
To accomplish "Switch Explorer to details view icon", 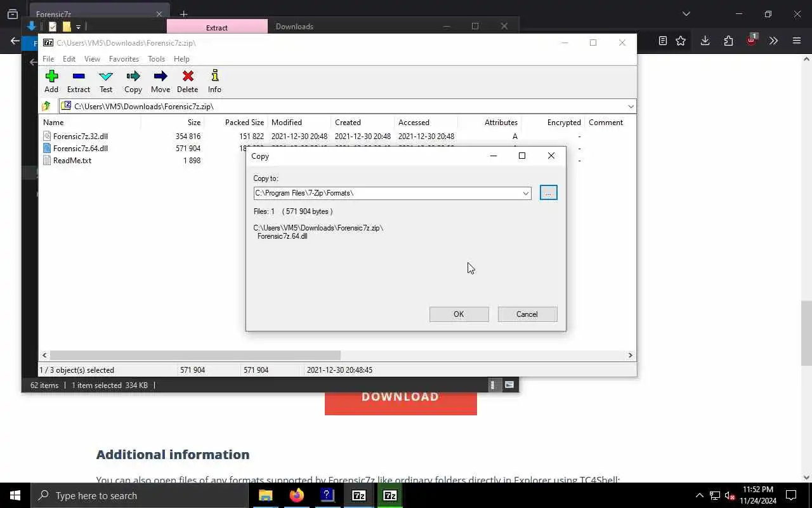I will click(493, 385).
